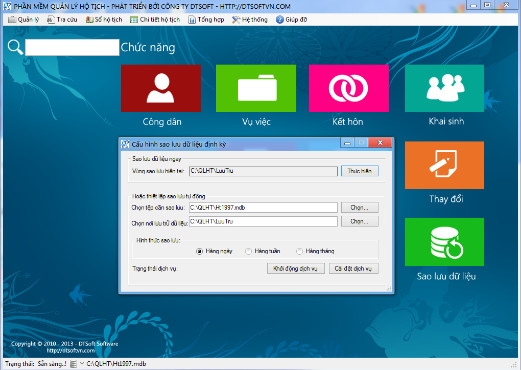521x370 pixels.
Task: Open the Kết hôn rings tile
Action: click(x=349, y=88)
